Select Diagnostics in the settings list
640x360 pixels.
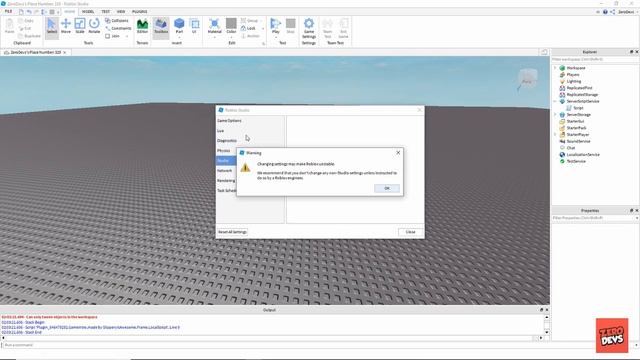coord(227,140)
